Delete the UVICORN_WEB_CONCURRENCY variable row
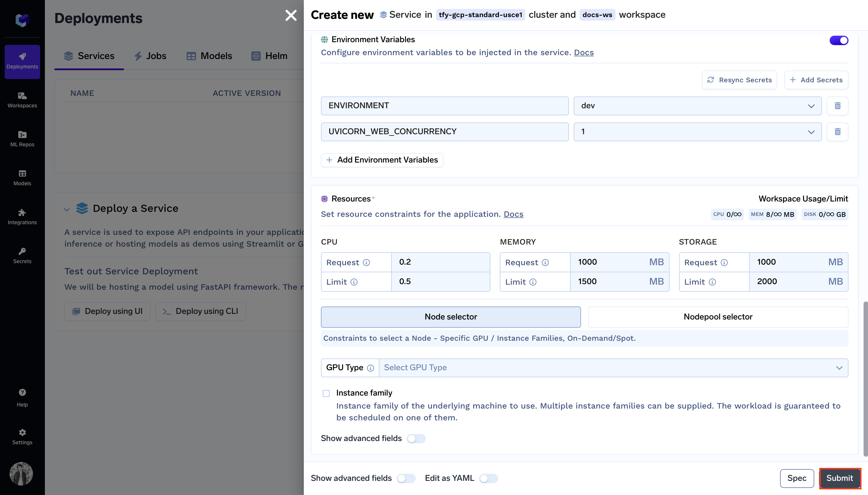This screenshot has width=868, height=495. point(837,132)
